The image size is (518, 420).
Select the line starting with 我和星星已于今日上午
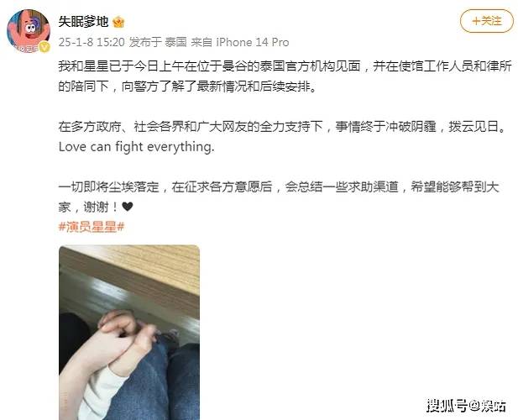click(x=285, y=66)
